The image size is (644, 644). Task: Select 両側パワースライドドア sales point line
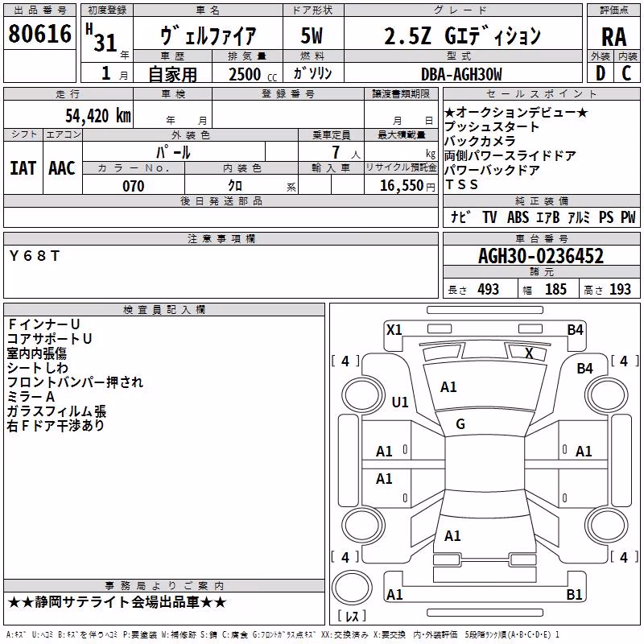pos(510,155)
